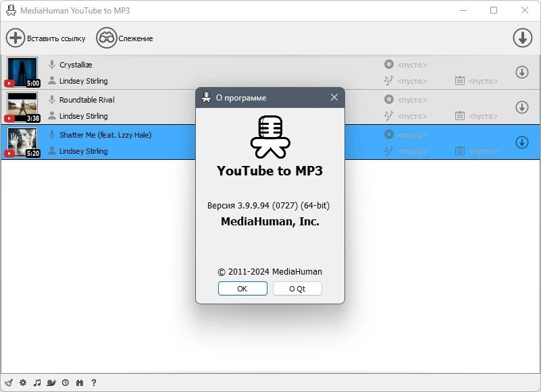The image size is (541, 392).
Task: Click calendar icon in Shatter Me row
Action: (x=459, y=150)
